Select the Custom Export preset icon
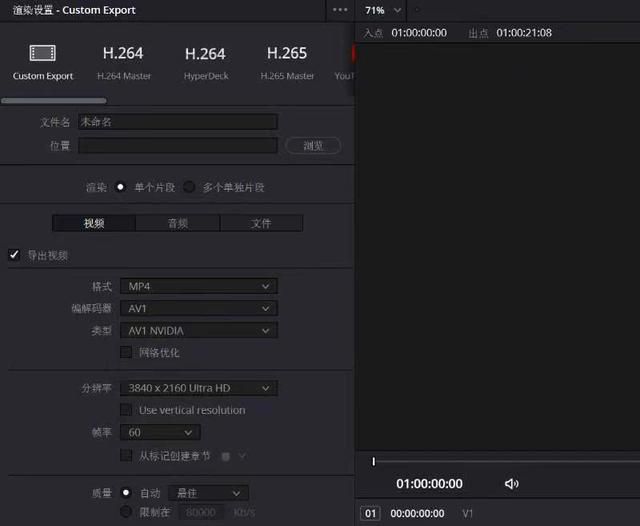 coord(42,53)
